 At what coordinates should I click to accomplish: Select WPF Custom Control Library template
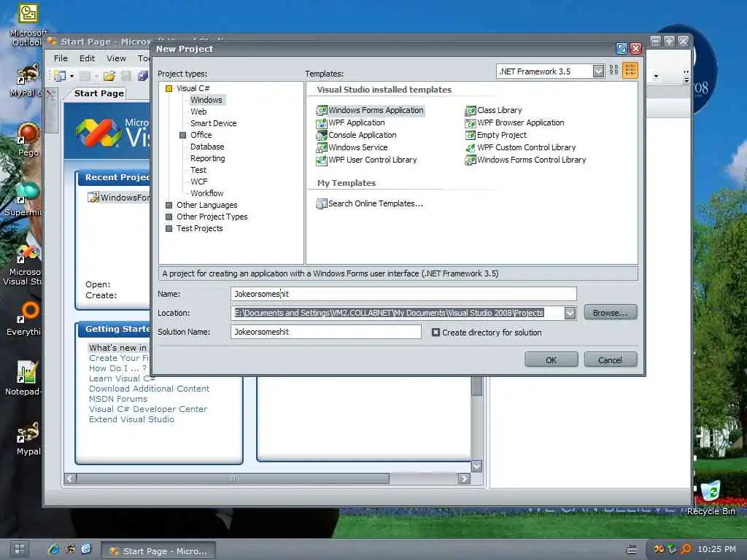(520, 147)
